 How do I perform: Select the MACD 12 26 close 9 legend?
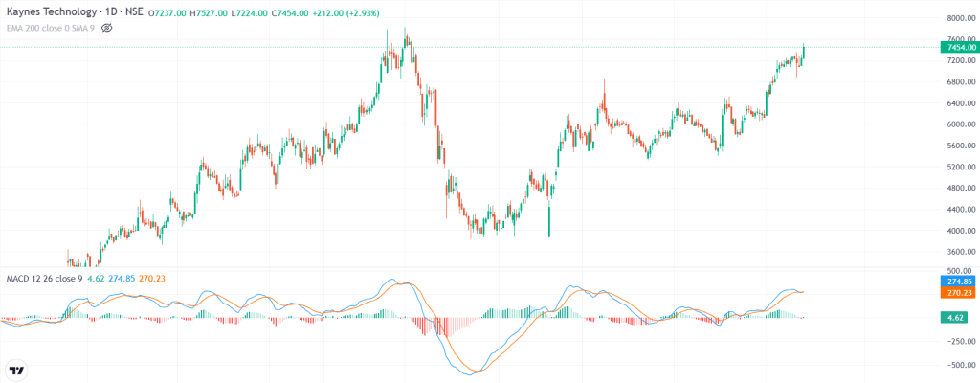pyautogui.click(x=44, y=278)
